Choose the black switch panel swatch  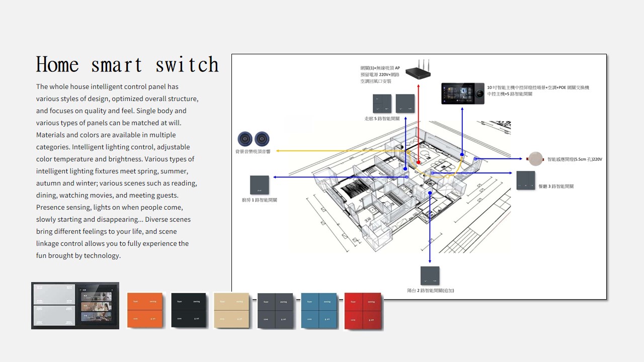tap(189, 310)
